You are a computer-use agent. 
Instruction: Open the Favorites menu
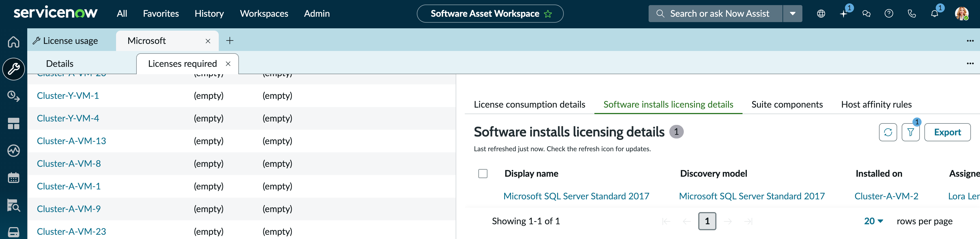pos(161,14)
